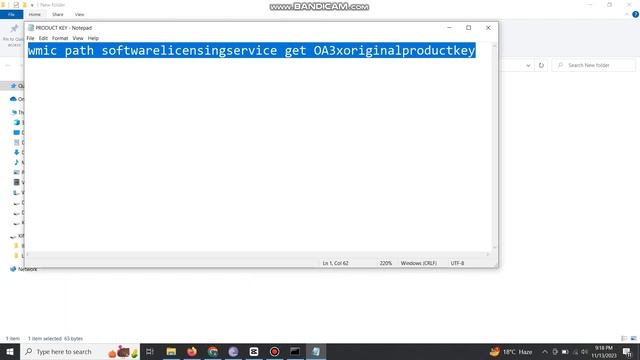Open Notepad's Format menu
The image size is (640, 360).
click(60, 38)
